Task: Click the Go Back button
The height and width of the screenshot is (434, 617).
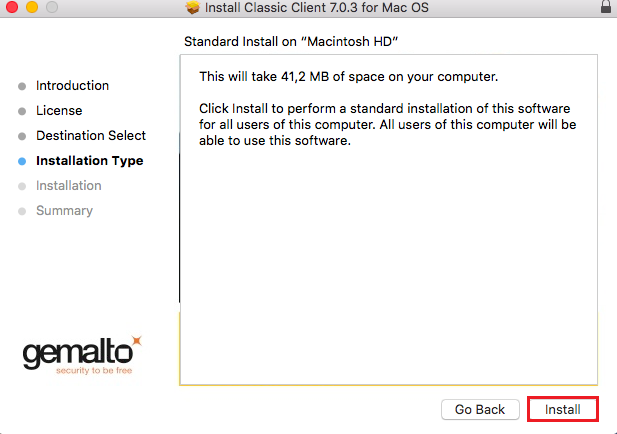Action: 480,409
